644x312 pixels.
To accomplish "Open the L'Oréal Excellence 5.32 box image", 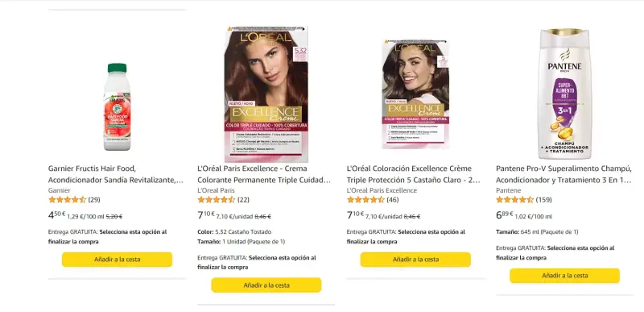I will point(266,94).
